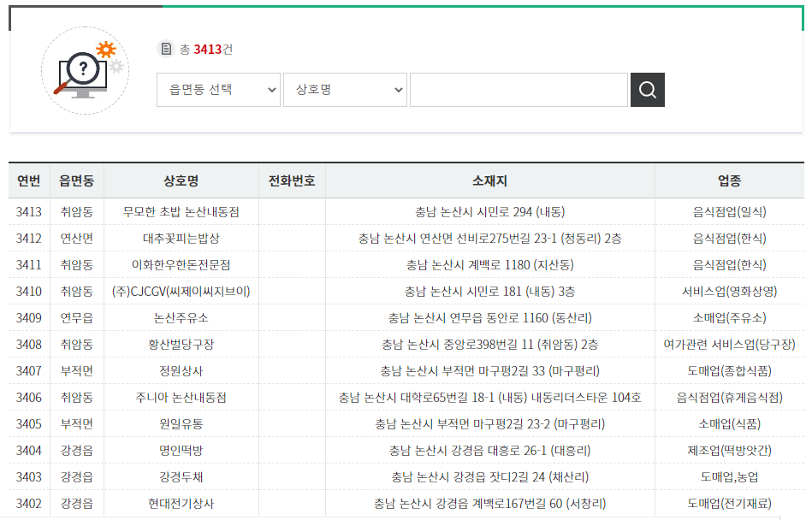812x520 pixels.
Task: Click category 도매업(종합식품)
Action: (x=729, y=371)
